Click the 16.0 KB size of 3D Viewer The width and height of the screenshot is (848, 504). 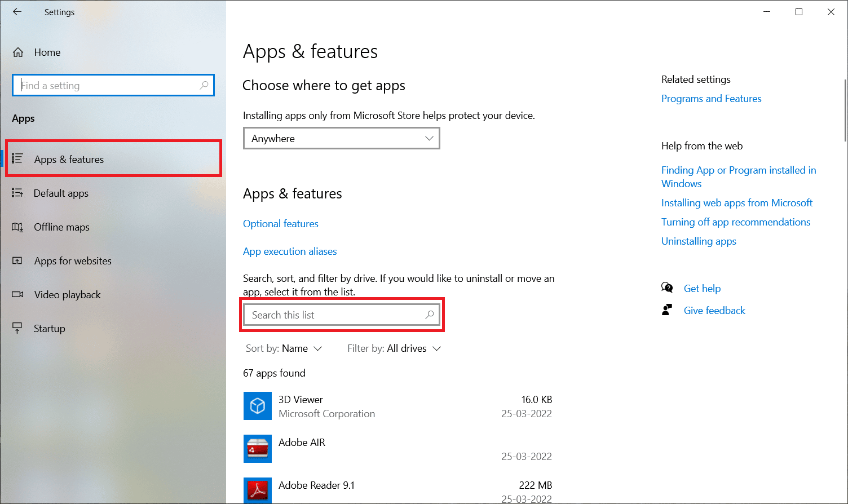pos(537,400)
